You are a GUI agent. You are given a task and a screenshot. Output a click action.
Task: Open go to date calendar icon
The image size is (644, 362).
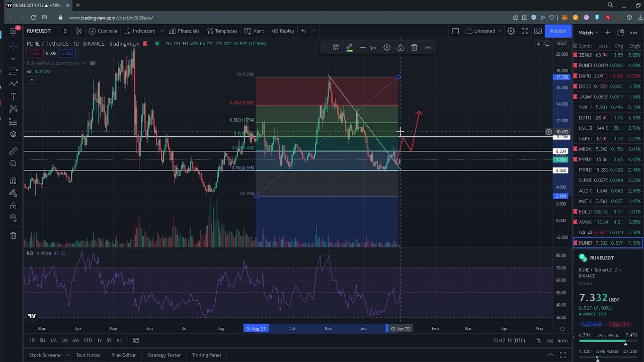coord(135,340)
